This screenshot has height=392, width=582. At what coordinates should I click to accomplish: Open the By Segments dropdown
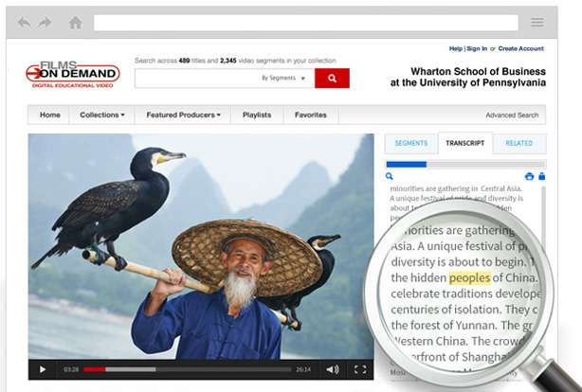pyautogui.click(x=282, y=79)
